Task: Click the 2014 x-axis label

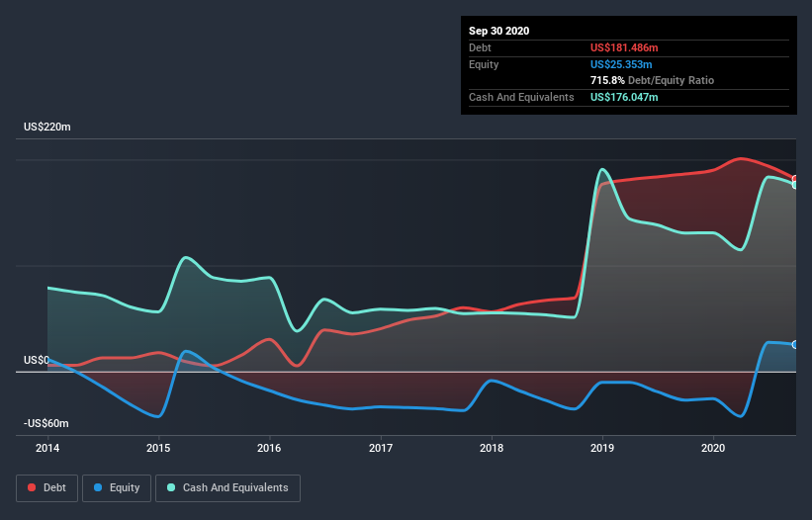Action: (47, 448)
